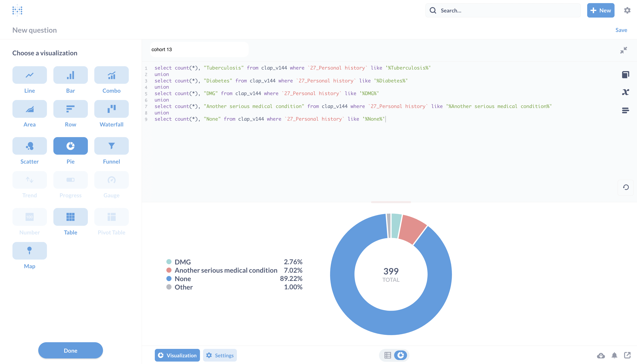Toggle the DMG legend color dot
Viewport: 637px width, 364px height.
(169, 262)
